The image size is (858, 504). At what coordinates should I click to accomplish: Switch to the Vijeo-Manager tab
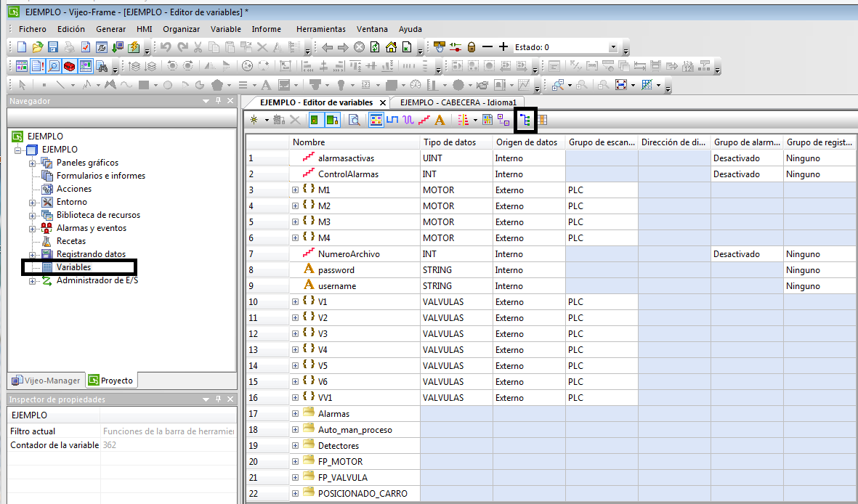tap(46, 381)
